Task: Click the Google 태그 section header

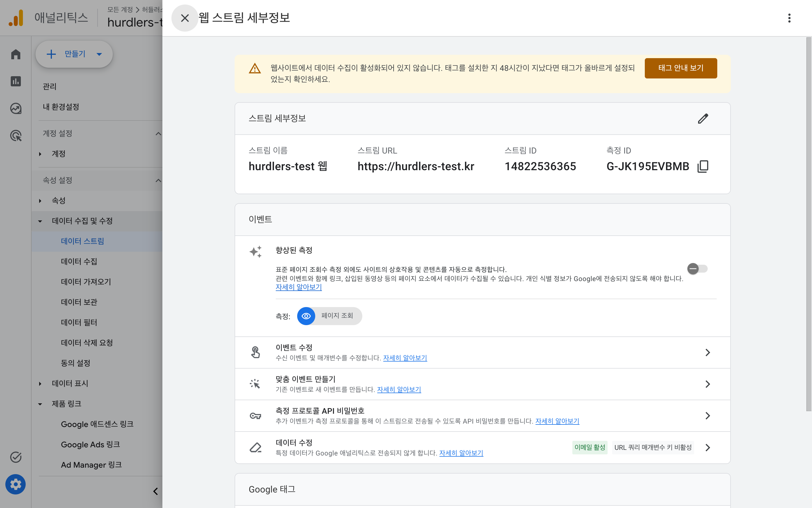Action: coord(482,490)
